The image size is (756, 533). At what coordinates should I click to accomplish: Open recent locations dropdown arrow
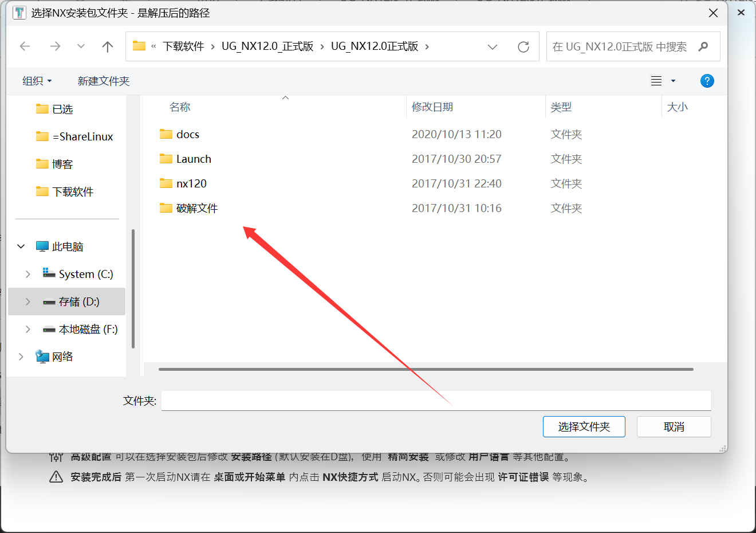[x=81, y=46]
